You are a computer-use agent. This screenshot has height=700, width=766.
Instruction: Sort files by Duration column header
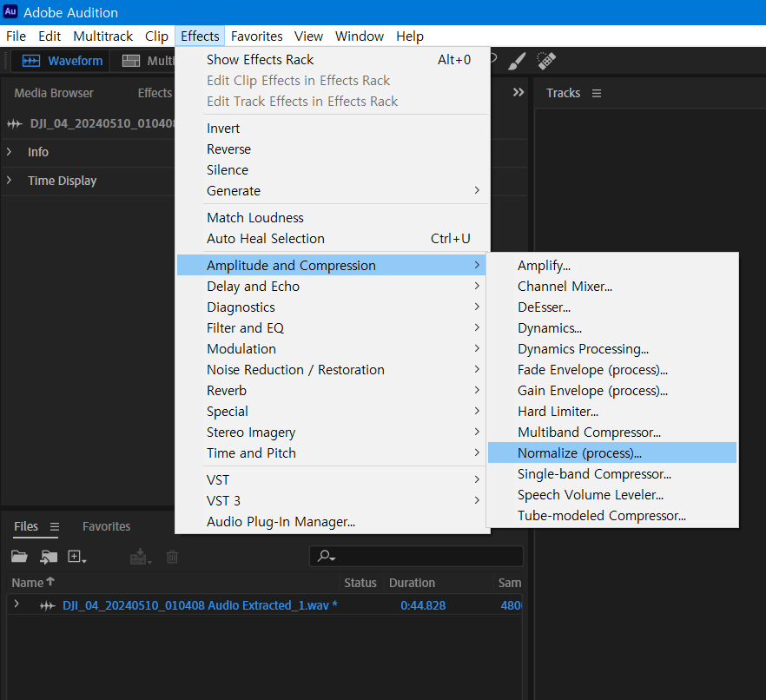tap(412, 583)
